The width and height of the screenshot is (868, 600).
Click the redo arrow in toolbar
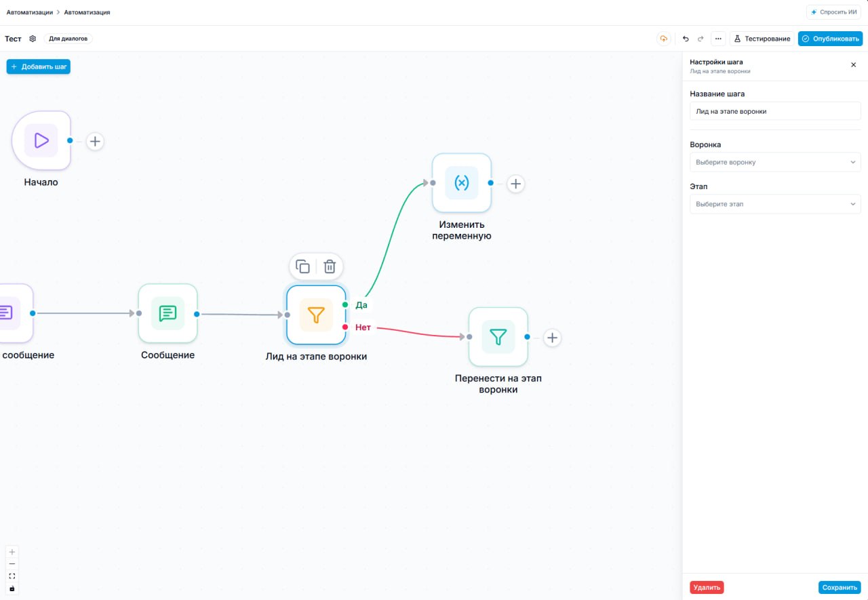tap(701, 39)
